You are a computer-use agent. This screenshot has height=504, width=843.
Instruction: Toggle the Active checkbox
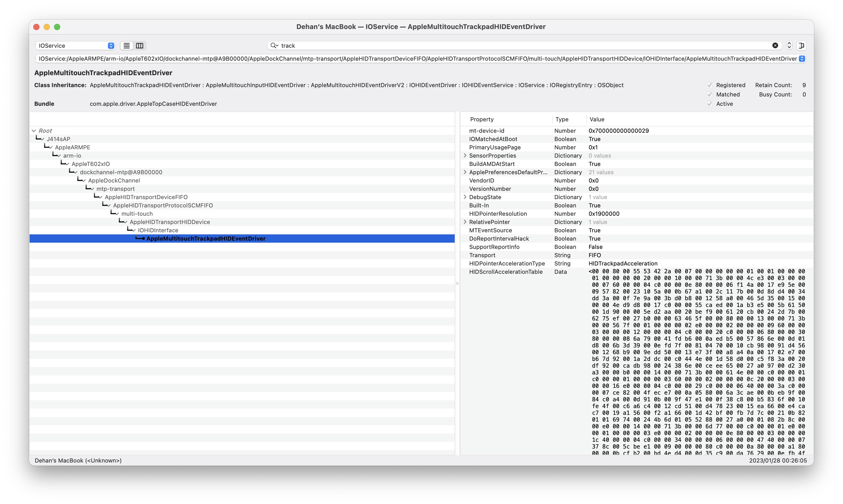(x=710, y=104)
